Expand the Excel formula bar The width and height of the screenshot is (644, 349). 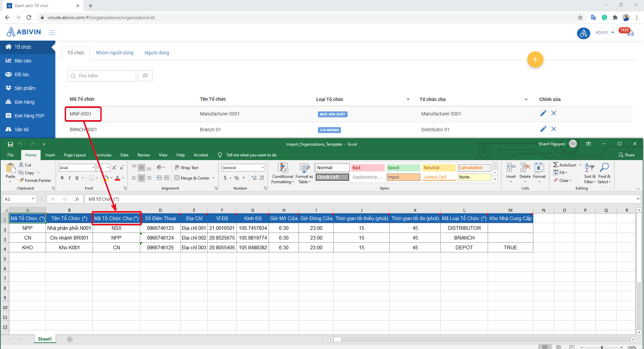tap(638, 199)
